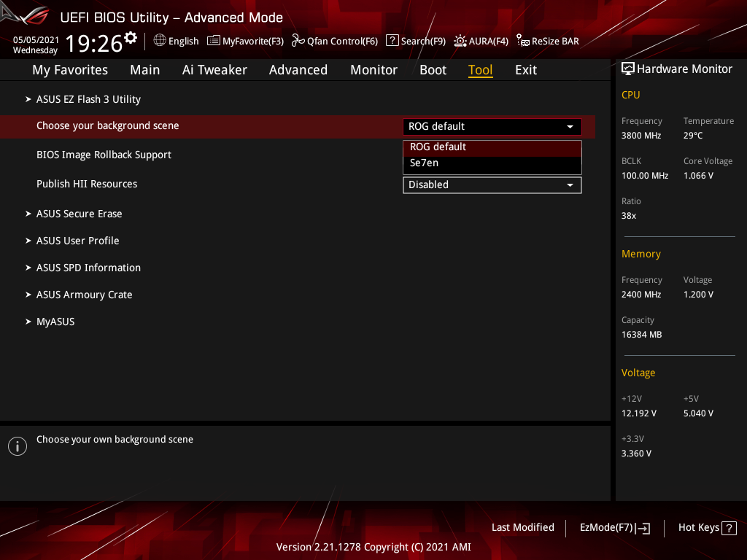
Task: Open Qfan Control(F6)
Action: click(x=335, y=41)
